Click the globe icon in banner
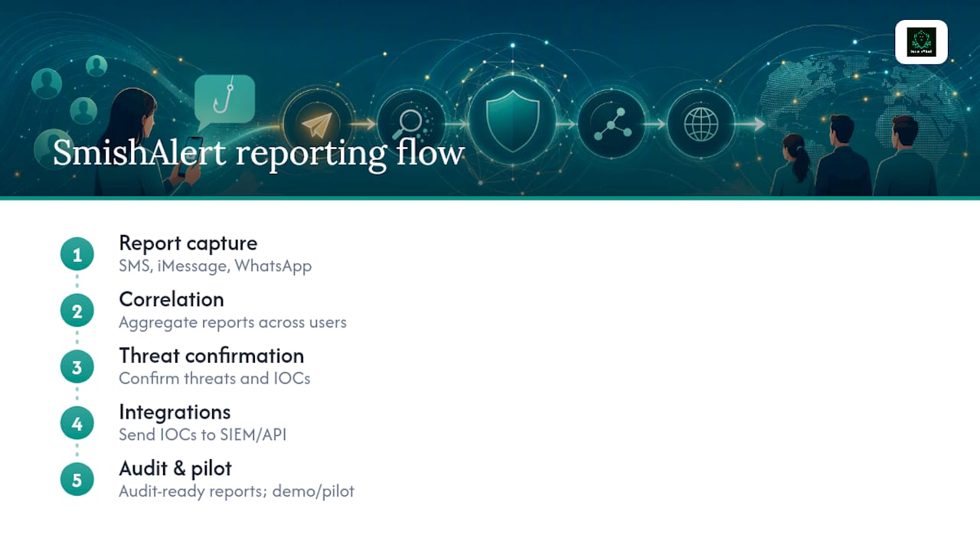This screenshot has height=551, width=980. pyautogui.click(x=701, y=123)
